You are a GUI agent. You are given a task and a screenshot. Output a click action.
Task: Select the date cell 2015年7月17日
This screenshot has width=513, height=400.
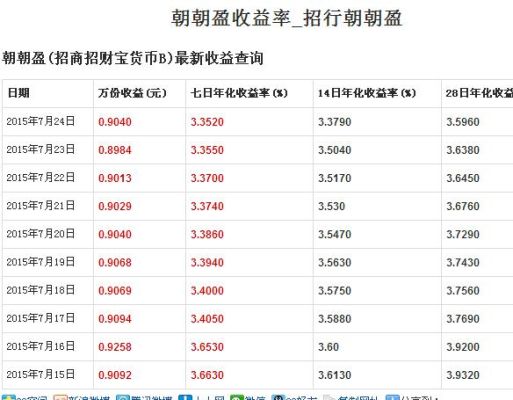(x=40, y=318)
